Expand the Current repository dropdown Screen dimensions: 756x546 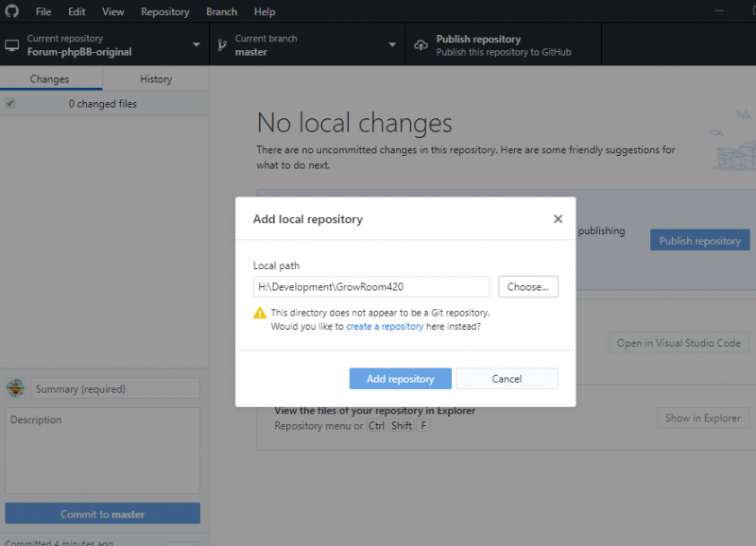tap(197, 43)
